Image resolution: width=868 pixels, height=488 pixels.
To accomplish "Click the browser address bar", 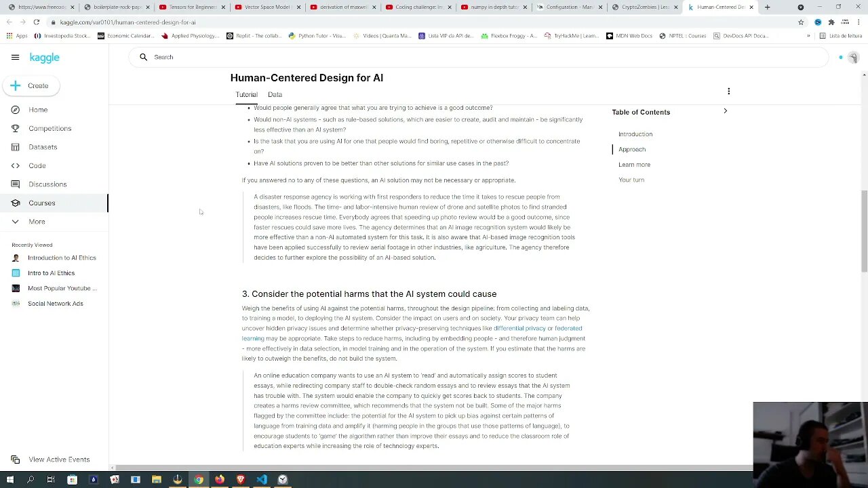I will coord(420,22).
